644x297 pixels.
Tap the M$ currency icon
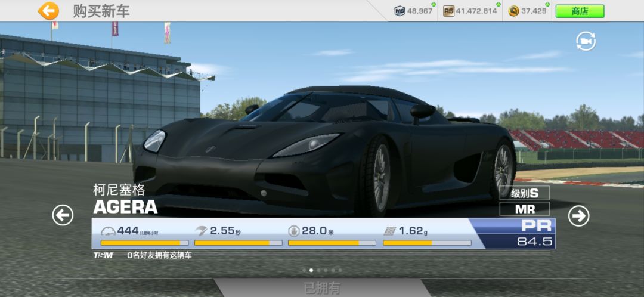[x=400, y=11]
